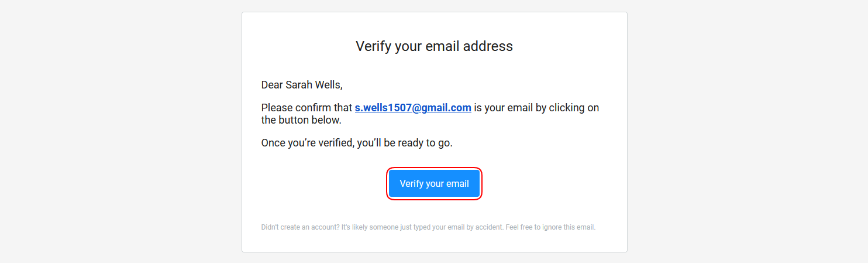Open the s.wells1507@gmail.com email link

tap(413, 108)
